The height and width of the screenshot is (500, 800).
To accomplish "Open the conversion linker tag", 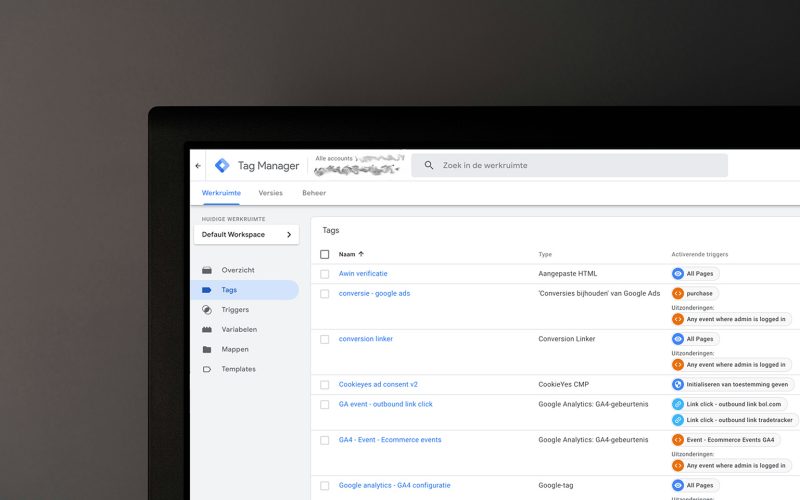I will pos(365,339).
